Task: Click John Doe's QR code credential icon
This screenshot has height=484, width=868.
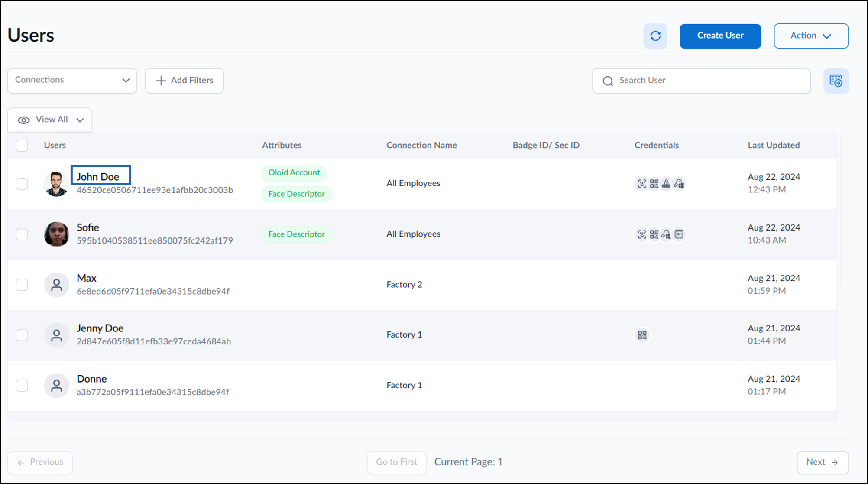Action: [x=654, y=184]
